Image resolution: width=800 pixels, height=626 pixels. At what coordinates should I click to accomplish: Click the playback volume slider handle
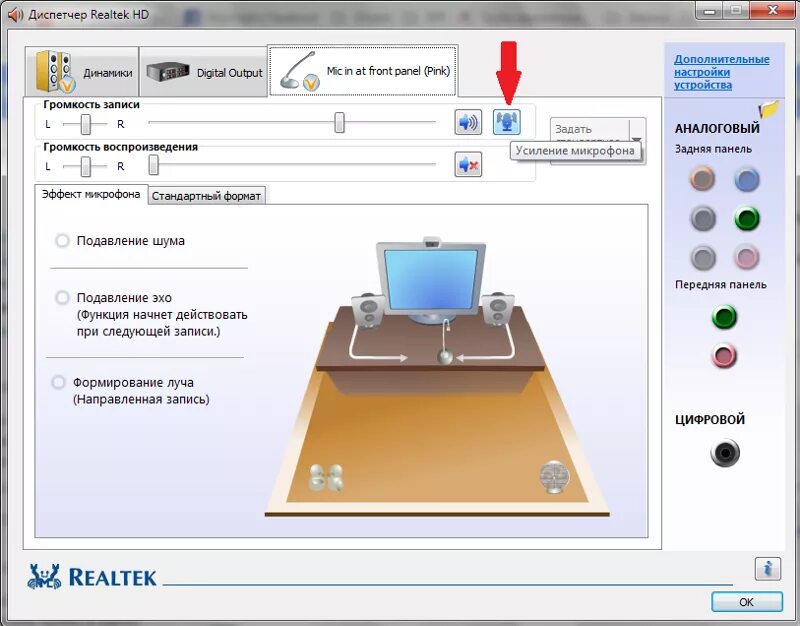pyautogui.click(x=153, y=165)
